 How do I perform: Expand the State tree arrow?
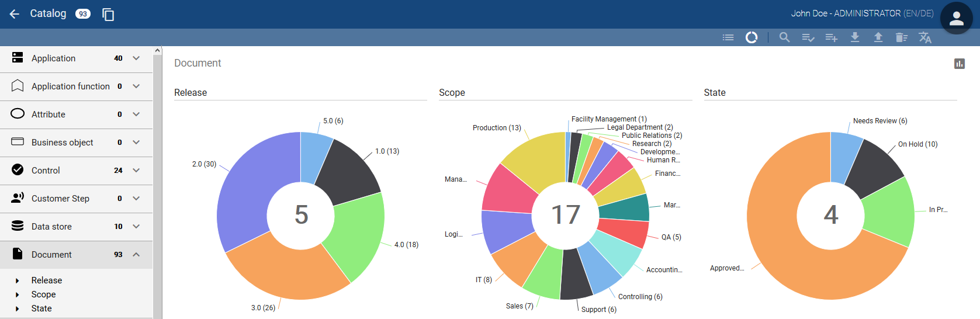(18, 308)
